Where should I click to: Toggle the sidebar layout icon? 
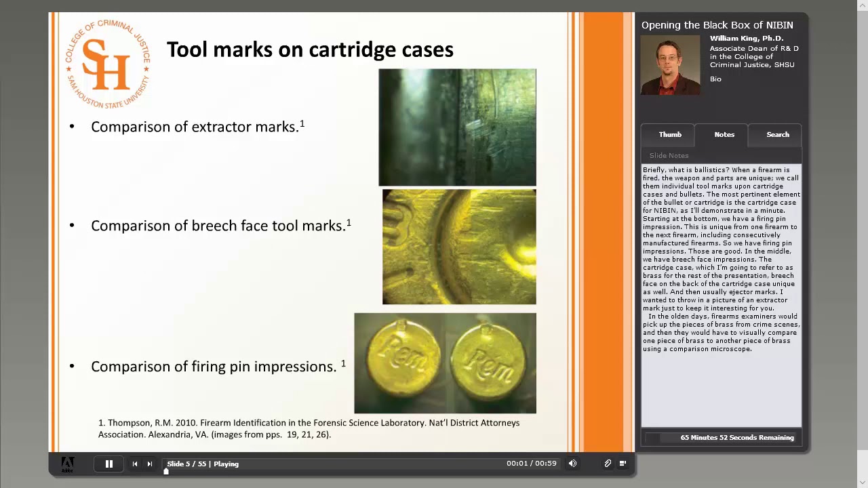(x=623, y=464)
